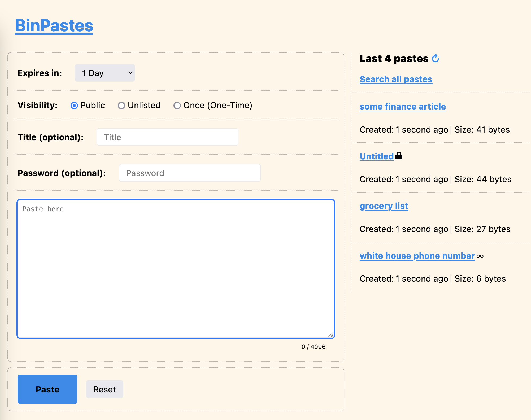Open the Untitled protected paste
The height and width of the screenshot is (420, 531).
click(x=377, y=156)
